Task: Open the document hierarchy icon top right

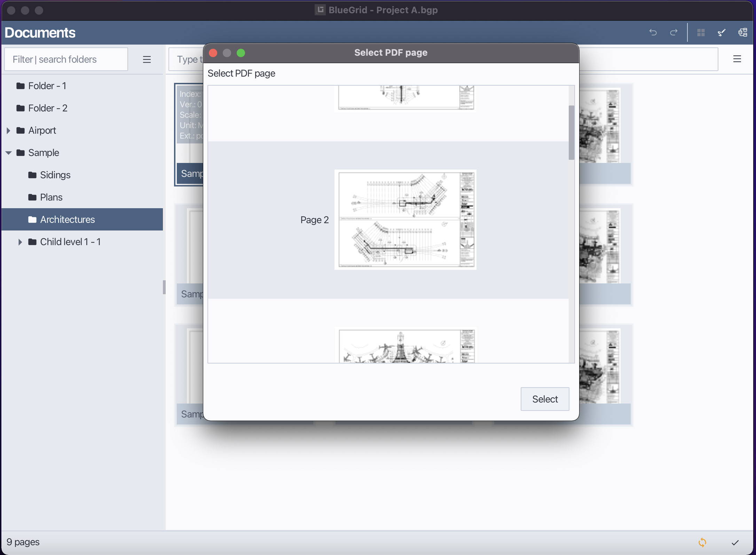Action: pyautogui.click(x=742, y=32)
